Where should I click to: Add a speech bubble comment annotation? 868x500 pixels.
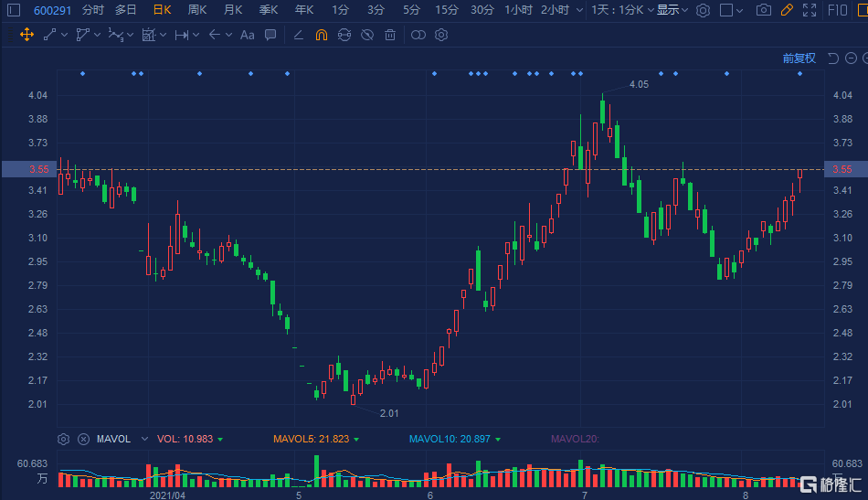(270, 35)
